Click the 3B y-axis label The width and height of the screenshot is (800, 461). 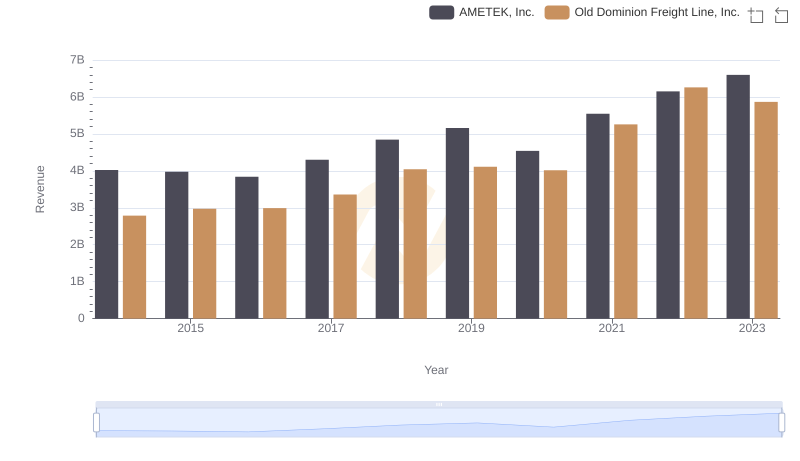point(77,208)
